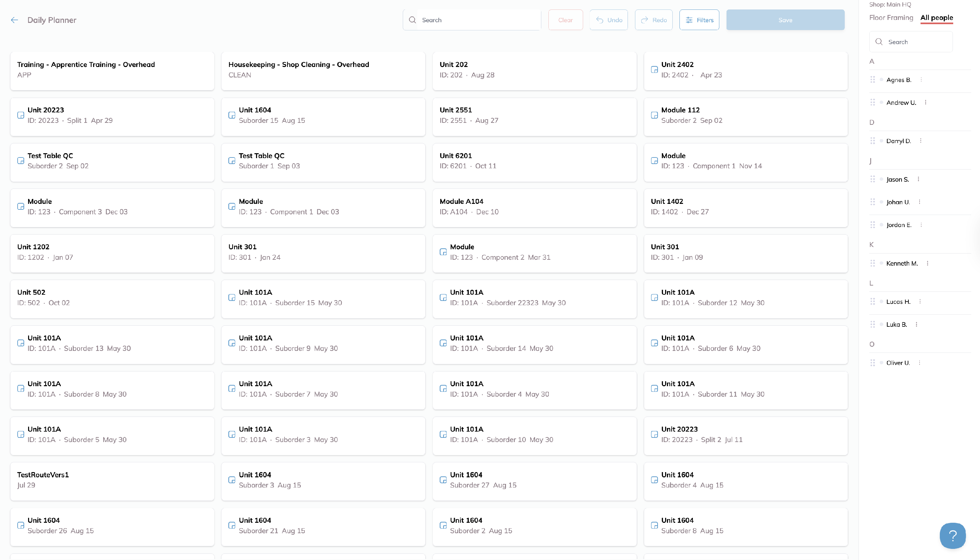Viewport: 980px width, 560px height.
Task: Click the magnifier icon in main search bar
Action: [412, 20]
